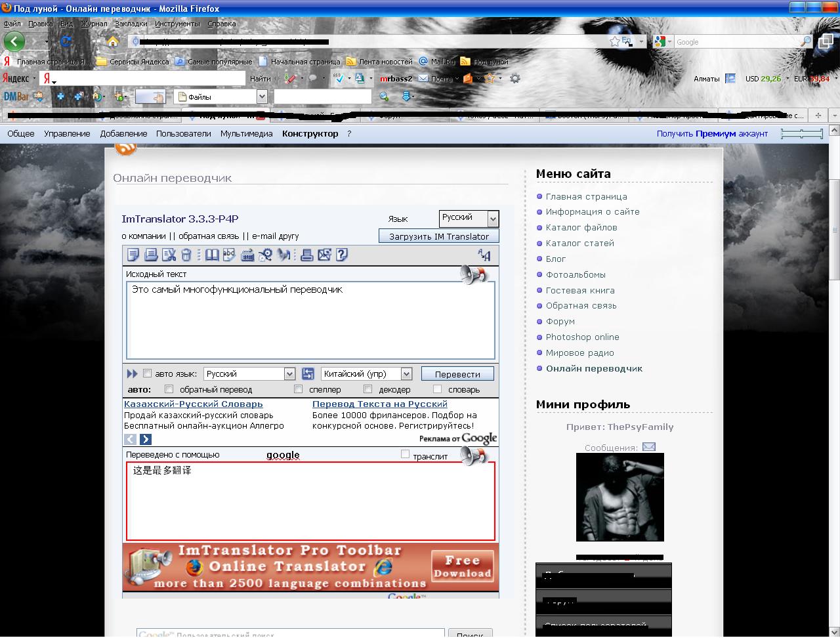Open the interface Язык dropdown set to Русский
Viewport: 840px width, 638px height.
[x=469, y=219]
